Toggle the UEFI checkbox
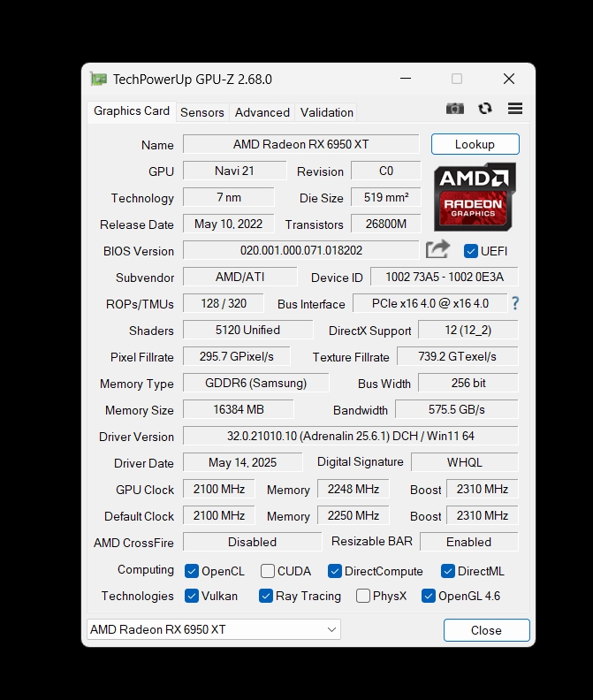Screen dimensions: 593x700 tap(471, 251)
